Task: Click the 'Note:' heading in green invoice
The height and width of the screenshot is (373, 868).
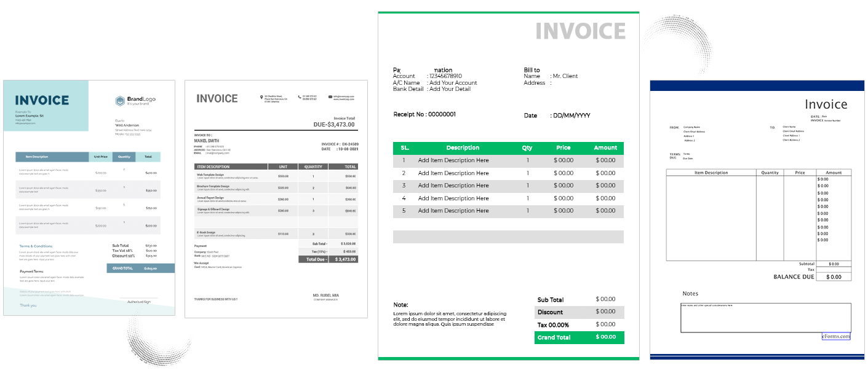Action: tap(401, 305)
